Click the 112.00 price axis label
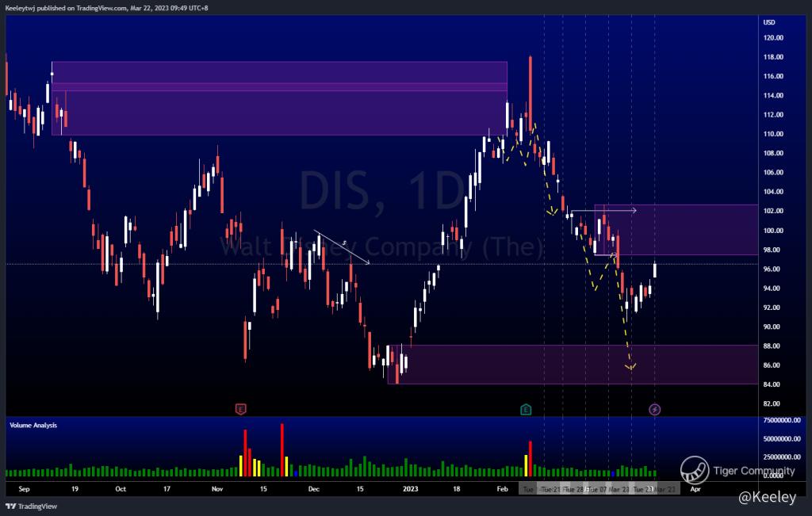 pyautogui.click(x=773, y=114)
